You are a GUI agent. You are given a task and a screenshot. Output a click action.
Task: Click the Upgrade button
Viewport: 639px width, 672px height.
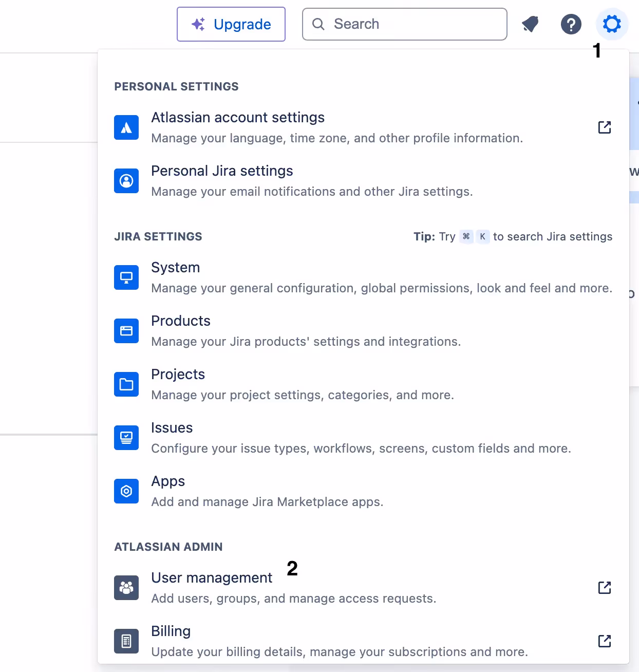point(231,24)
